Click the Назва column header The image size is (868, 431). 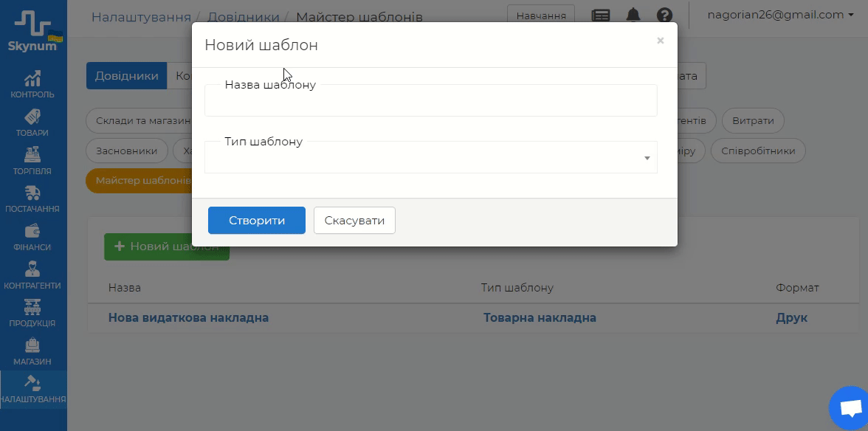click(125, 288)
